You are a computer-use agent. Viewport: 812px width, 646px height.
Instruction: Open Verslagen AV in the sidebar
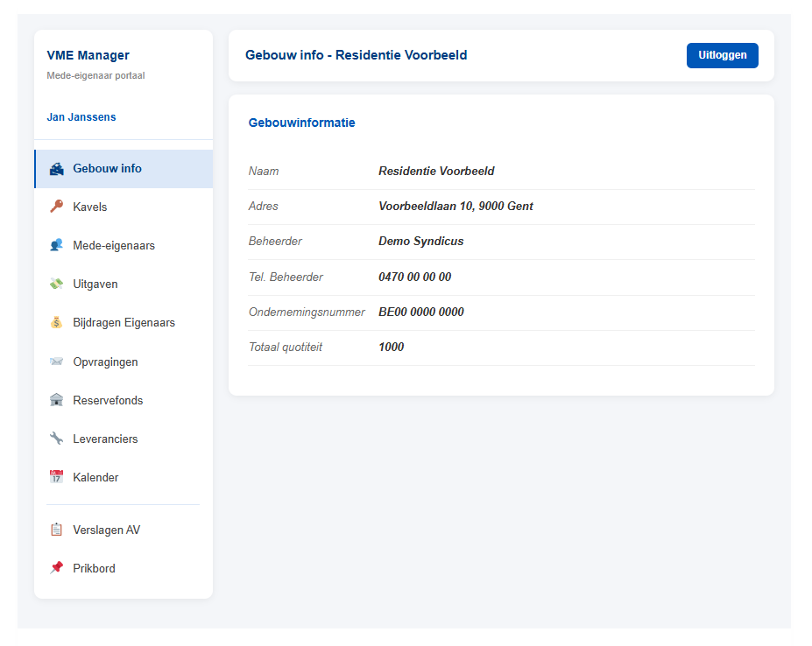[x=124, y=530]
